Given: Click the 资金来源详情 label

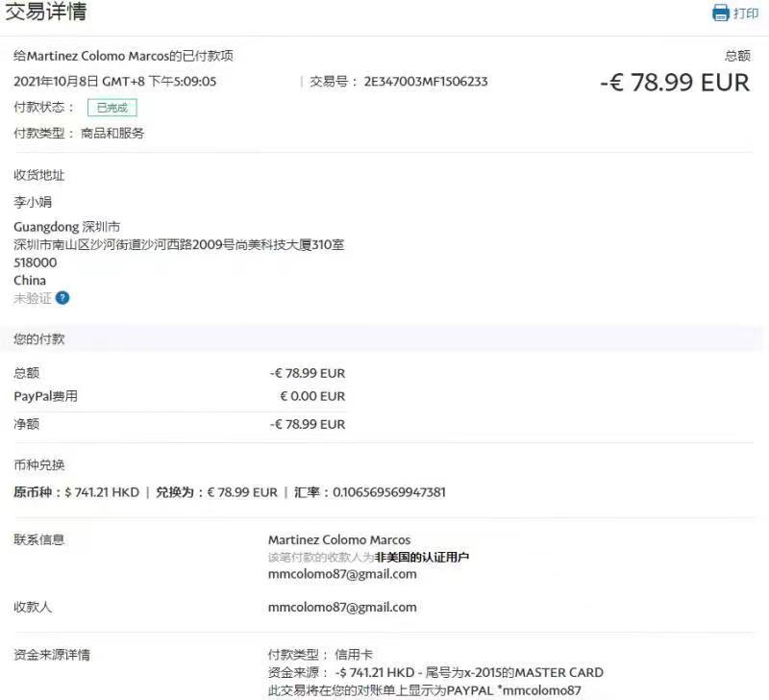Looking at the screenshot, I should click(x=52, y=655).
